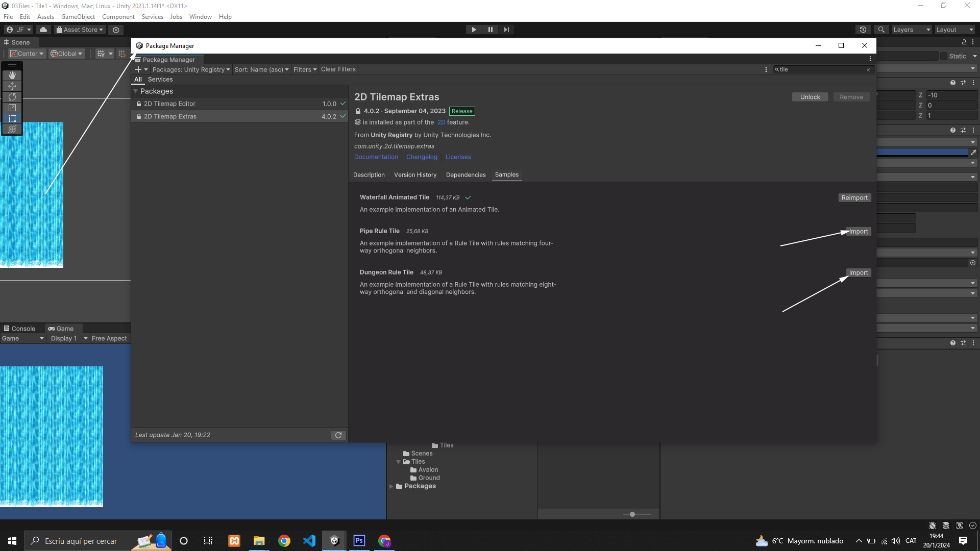The image size is (980, 551).
Task: Adjust the Project icon size slider
Action: click(x=632, y=514)
